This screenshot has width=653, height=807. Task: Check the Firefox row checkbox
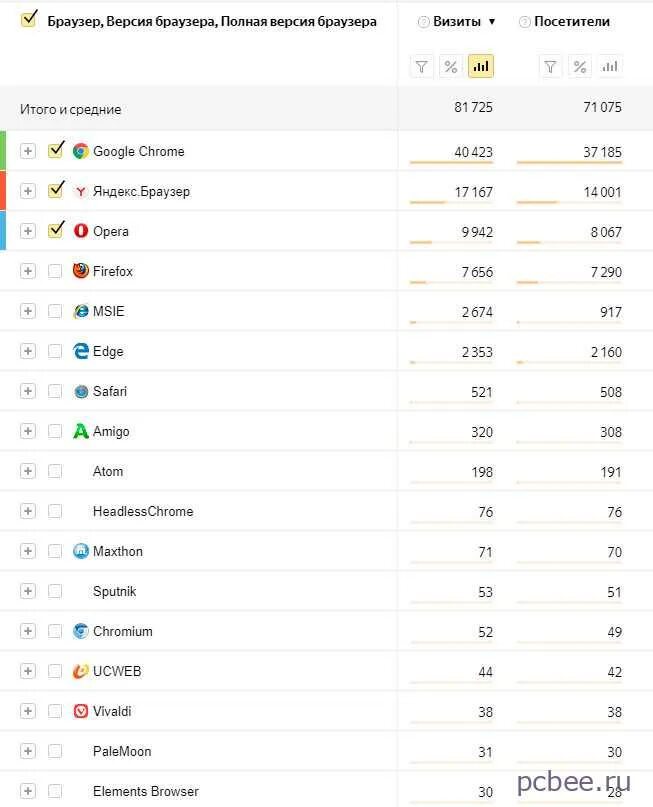click(x=55, y=271)
